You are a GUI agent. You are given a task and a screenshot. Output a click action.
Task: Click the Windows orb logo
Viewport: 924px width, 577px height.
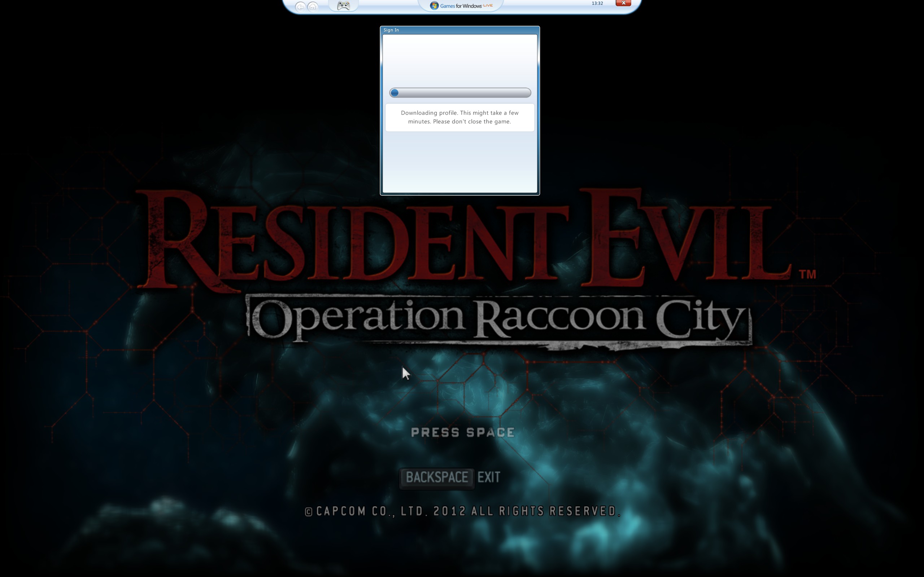pos(434,5)
